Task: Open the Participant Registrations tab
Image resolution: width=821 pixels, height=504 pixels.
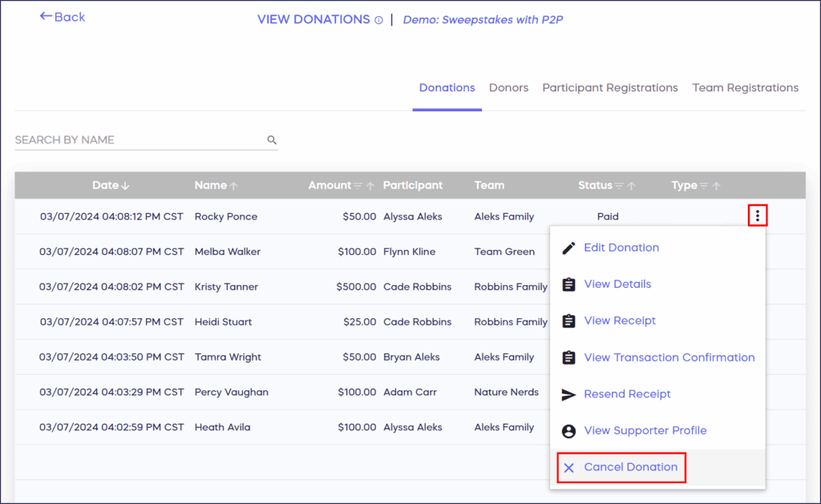Action: click(x=609, y=88)
